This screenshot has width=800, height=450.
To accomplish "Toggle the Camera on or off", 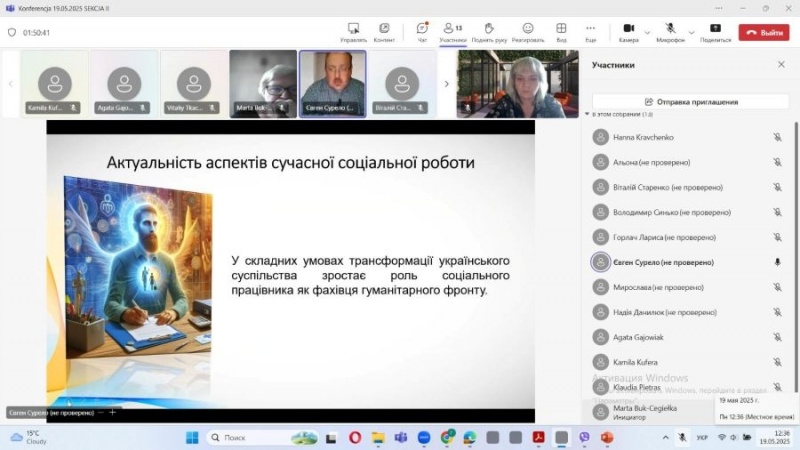I will click(628, 31).
